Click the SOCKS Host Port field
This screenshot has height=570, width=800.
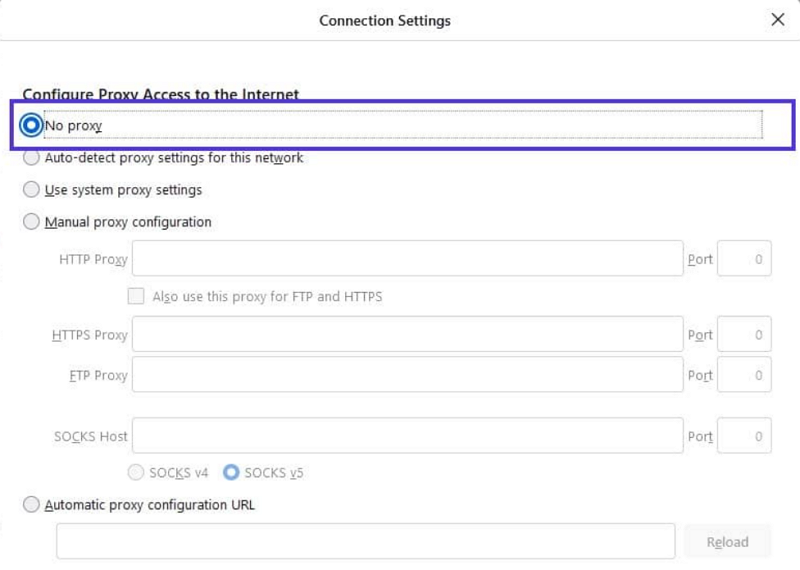tap(744, 436)
